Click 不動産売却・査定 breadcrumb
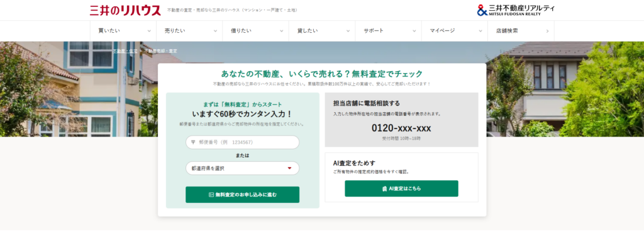The image size is (644, 242). point(160,51)
